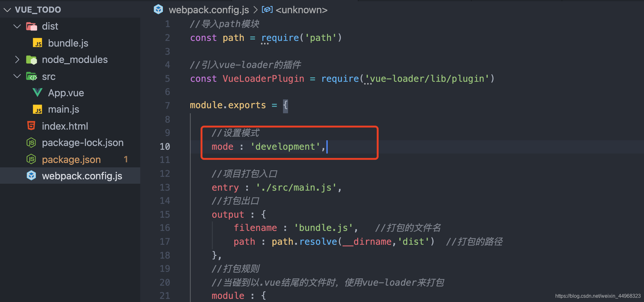Collapse the src folder chevron
This screenshot has height=302, width=644.
(17, 76)
